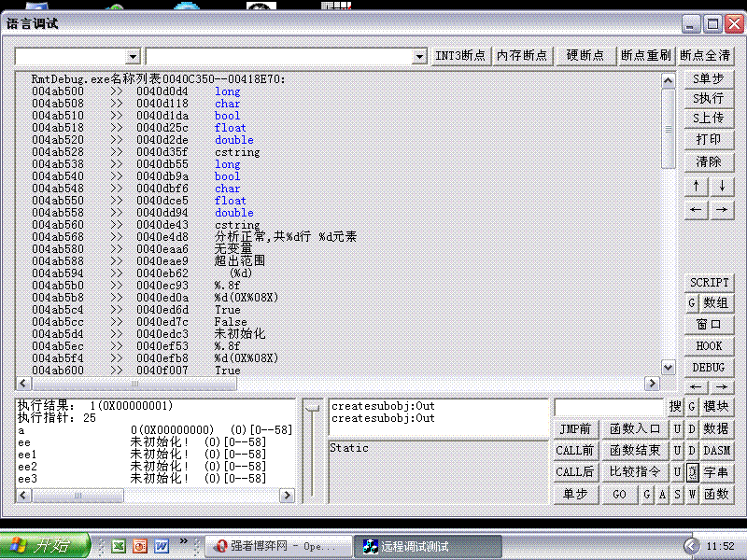Set an INT3断点 breakpoint
Screen dimensions: 747x560
tap(460, 56)
